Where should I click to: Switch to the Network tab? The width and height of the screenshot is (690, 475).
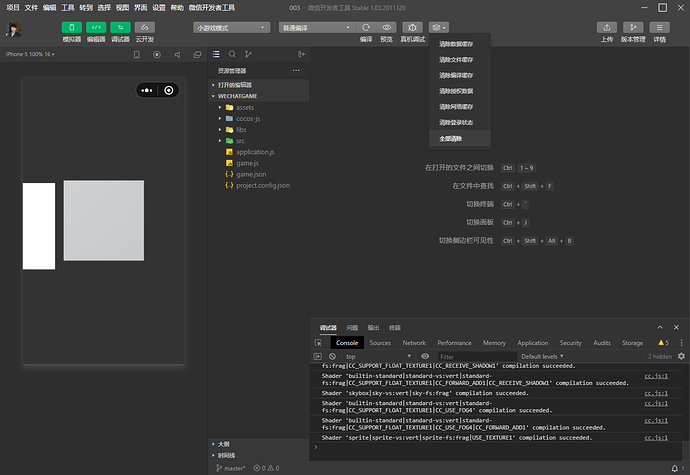tap(414, 343)
